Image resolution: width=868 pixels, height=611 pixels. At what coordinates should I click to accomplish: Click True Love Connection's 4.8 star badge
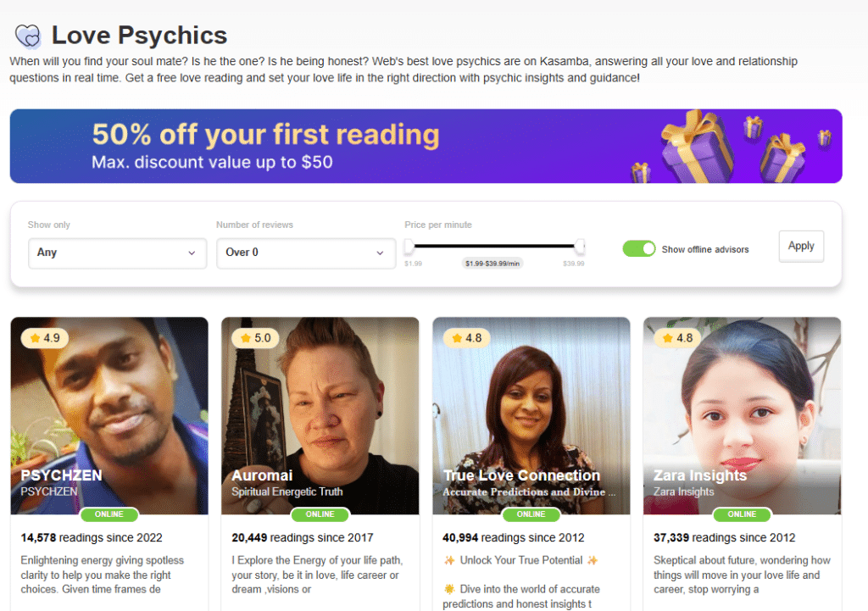(x=467, y=338)
